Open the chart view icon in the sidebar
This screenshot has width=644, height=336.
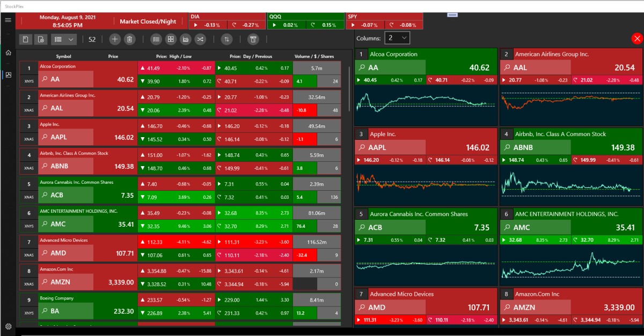pyautogui.click(x=8, y=75)
